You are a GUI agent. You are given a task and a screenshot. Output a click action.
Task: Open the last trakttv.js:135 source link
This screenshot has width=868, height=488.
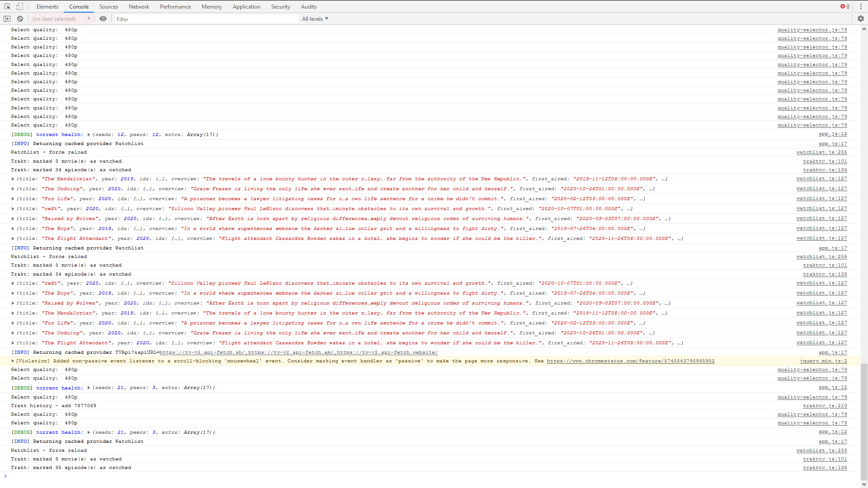tap(825, 468)
